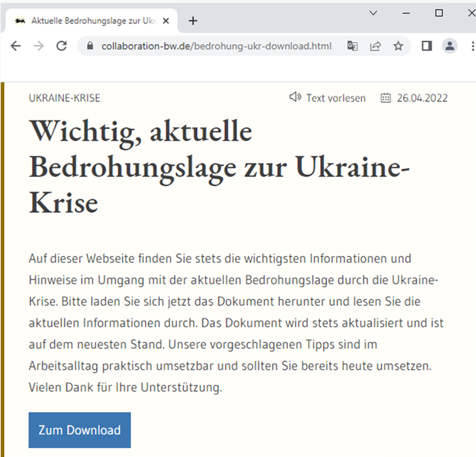The width and height of the screenshot is (476, 457).
Task: Minimize the browser window
Action: pos(406,13)
